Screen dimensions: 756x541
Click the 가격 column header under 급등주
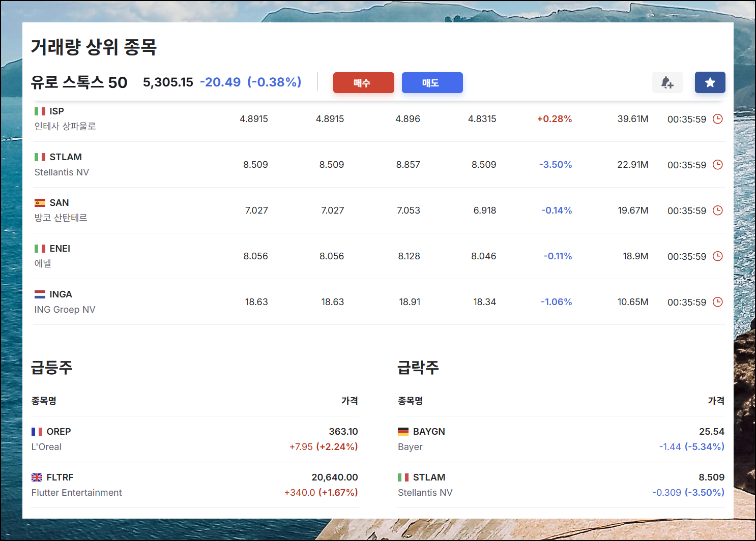(350, 401)
